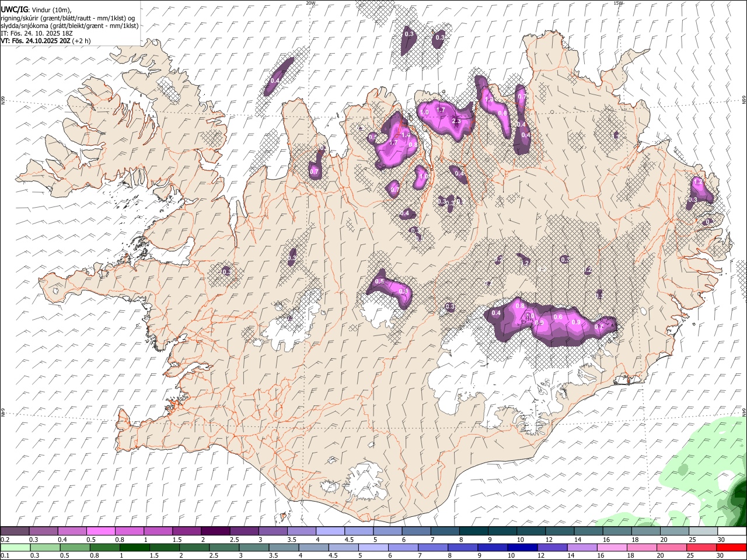Click the lavender snow legend swatch labeled 4
Screen dimensions: 747x560
[x=329, y=531]
